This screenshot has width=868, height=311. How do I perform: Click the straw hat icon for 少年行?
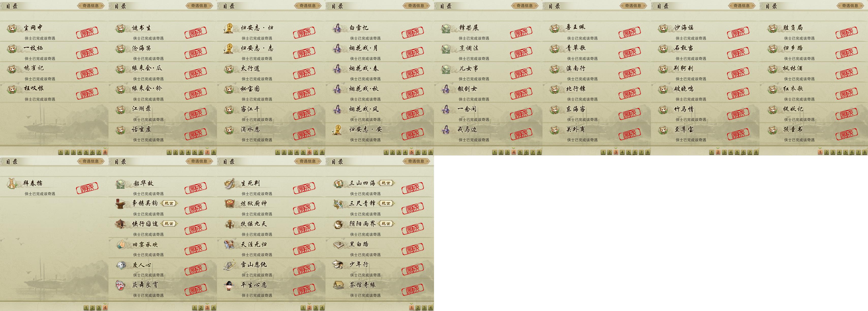(x=338, y=265)
